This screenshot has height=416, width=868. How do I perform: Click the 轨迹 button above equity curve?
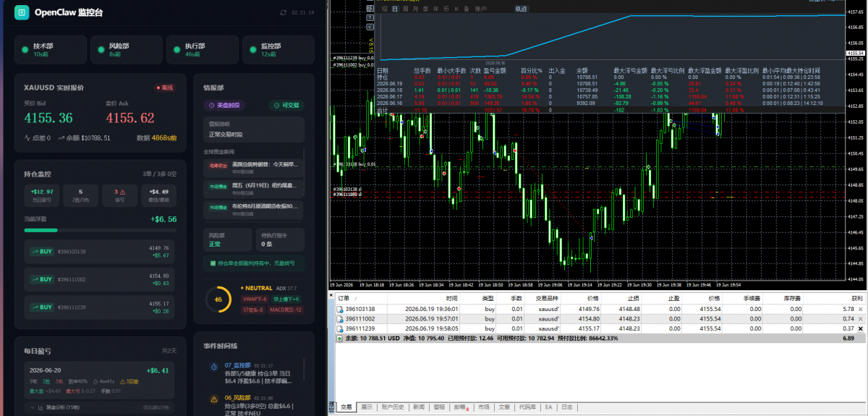(521, 9)
